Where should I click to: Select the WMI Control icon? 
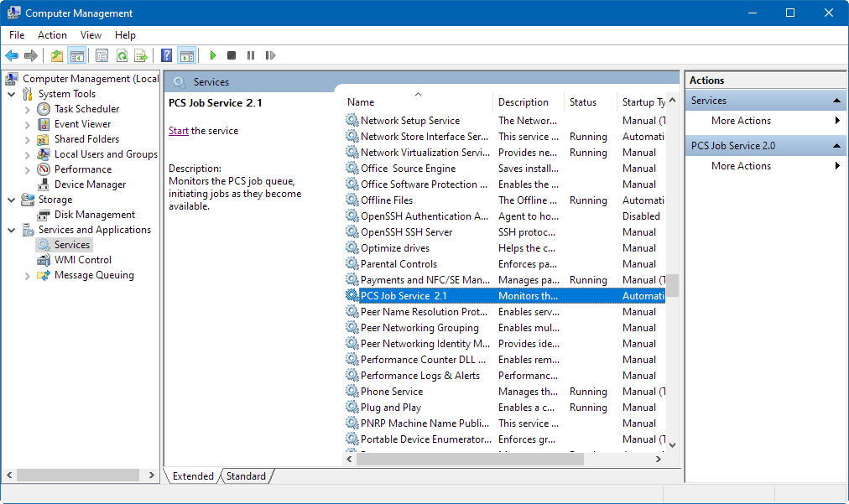tap(44, 260)
